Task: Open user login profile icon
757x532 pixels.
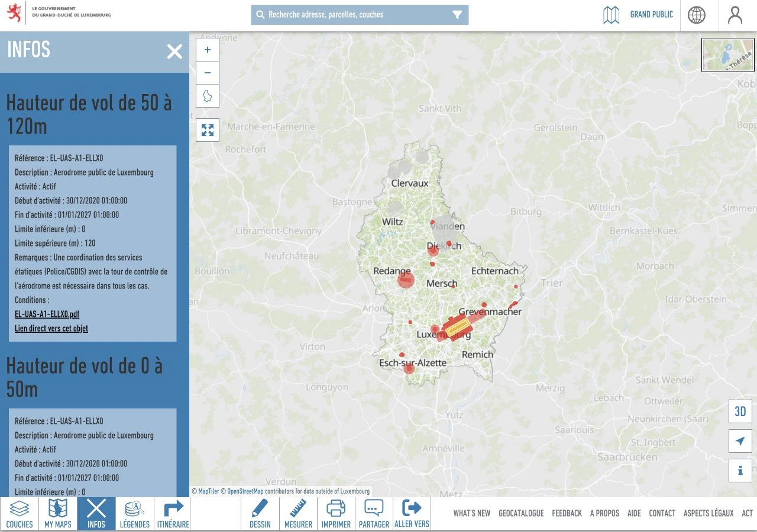Action: pyautogui.click(x=735, y=15)
